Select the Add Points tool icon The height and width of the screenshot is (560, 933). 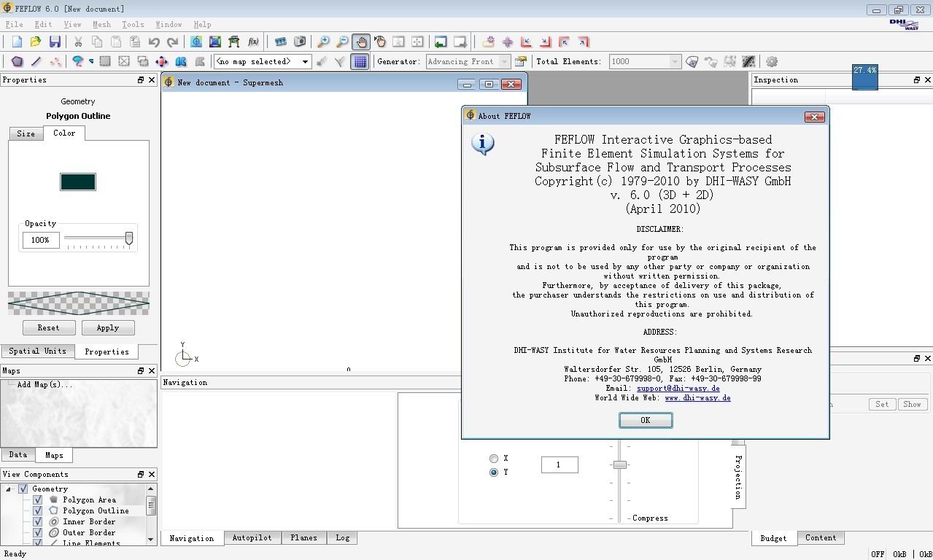coord(55,62)
